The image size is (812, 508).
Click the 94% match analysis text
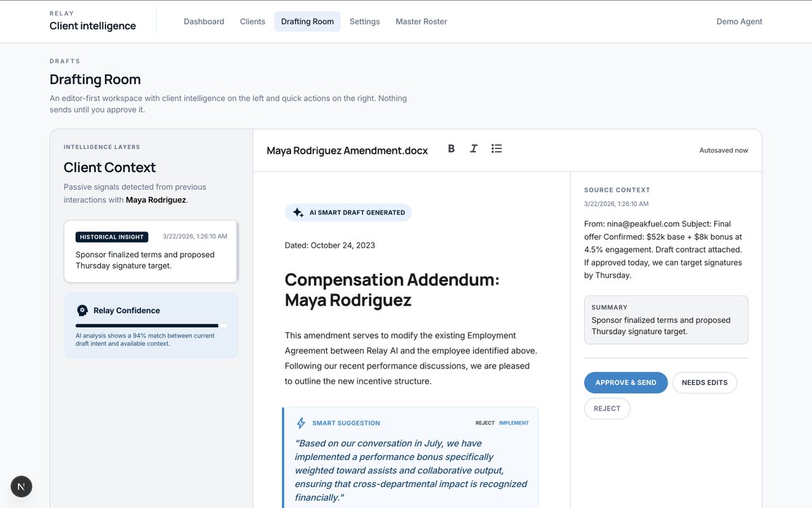pyautogui.click(x=145, y=339)
